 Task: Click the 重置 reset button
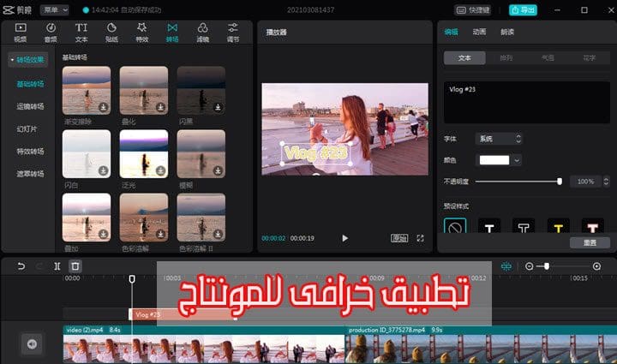point(590,242)
